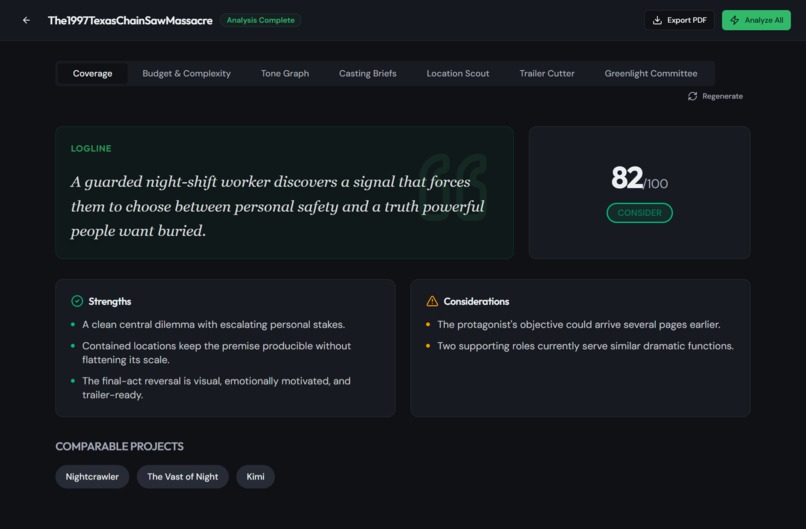Open the Tone Graph tab
Screen dimensions: 806x529
[x=285, y=74]
